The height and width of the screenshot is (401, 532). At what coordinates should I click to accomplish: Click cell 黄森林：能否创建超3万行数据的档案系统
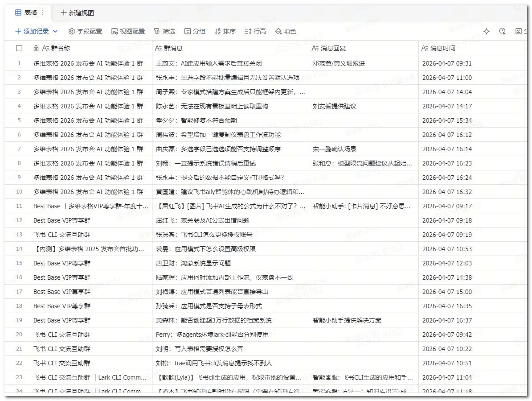coord(231,320)
